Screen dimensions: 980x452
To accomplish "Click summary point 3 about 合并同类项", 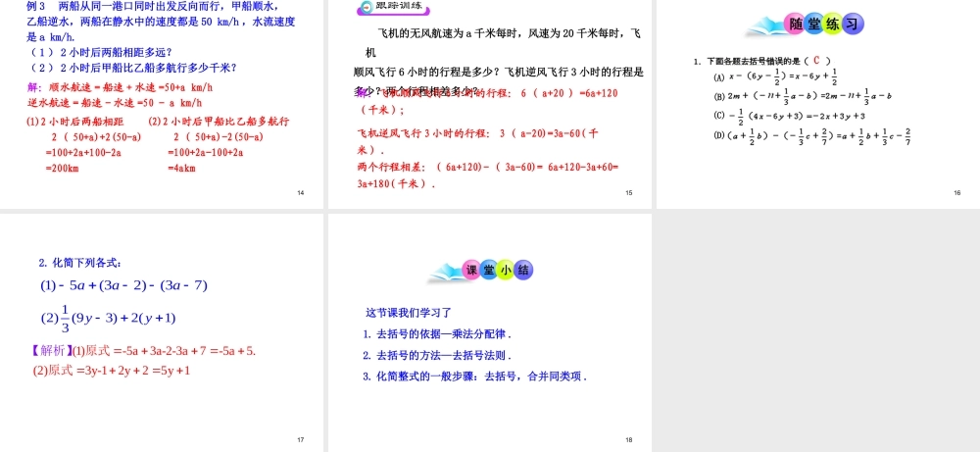I will click(x=474, y=377).
